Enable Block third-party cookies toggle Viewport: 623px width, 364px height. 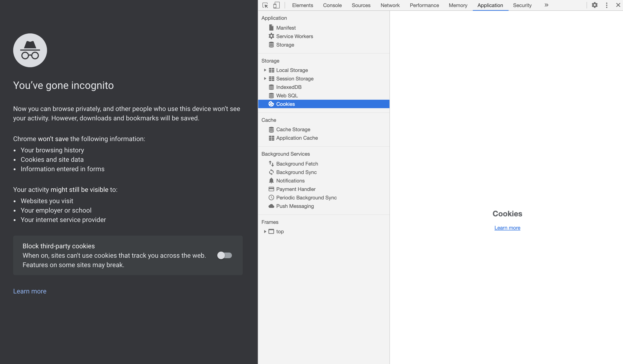224,255
